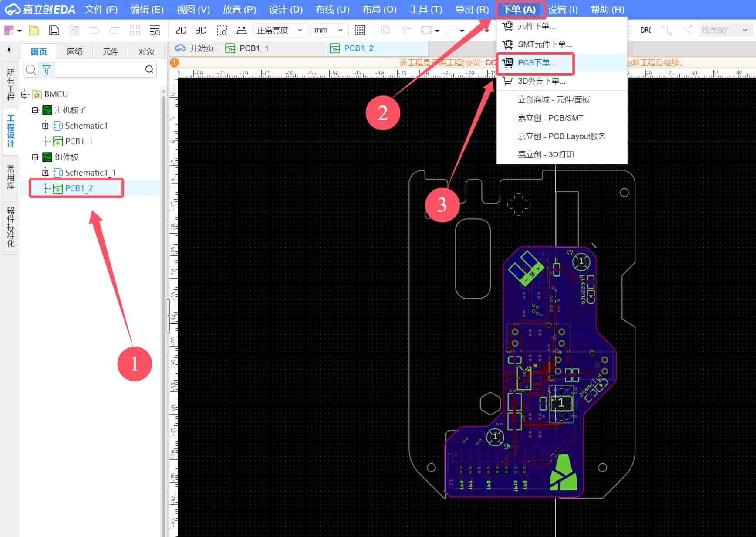
Task: Click the undo arrow icon
Action: pos(94,31)
